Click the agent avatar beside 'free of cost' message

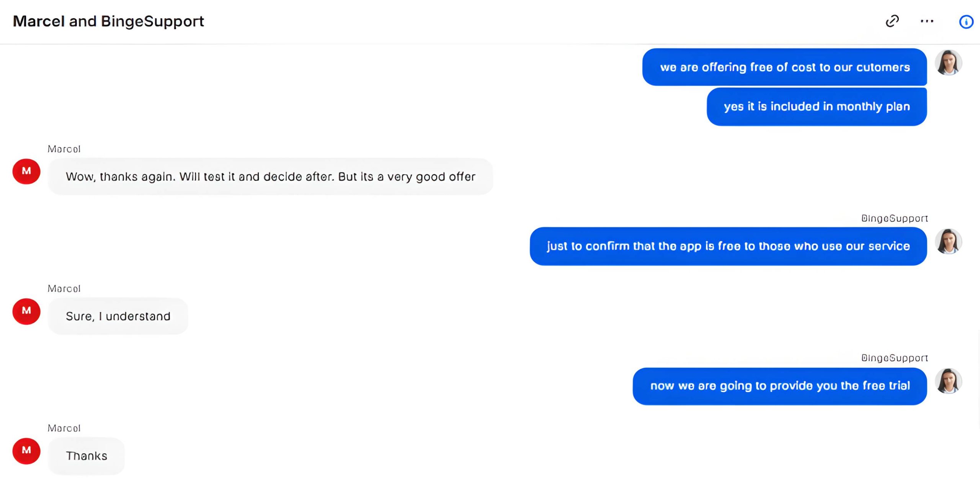[x=948, y=63]
